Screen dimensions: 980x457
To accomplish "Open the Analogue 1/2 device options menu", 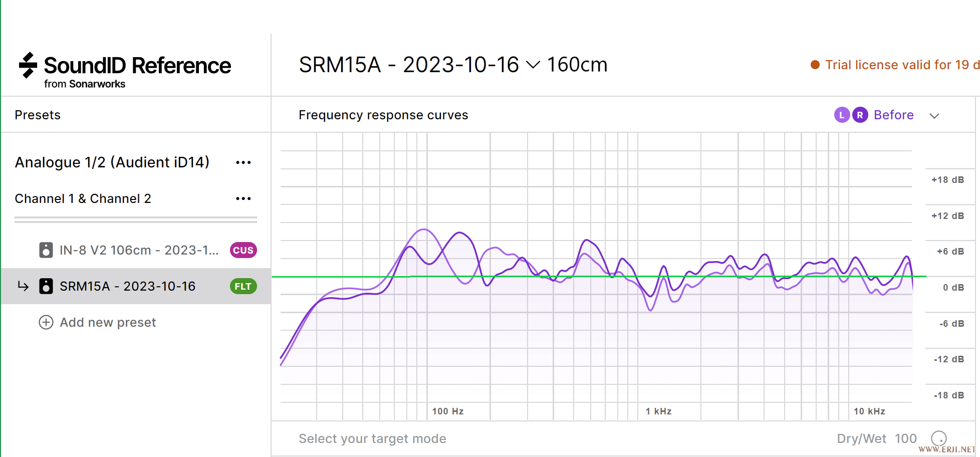I will pyautogui.click(x=243, y=162).
